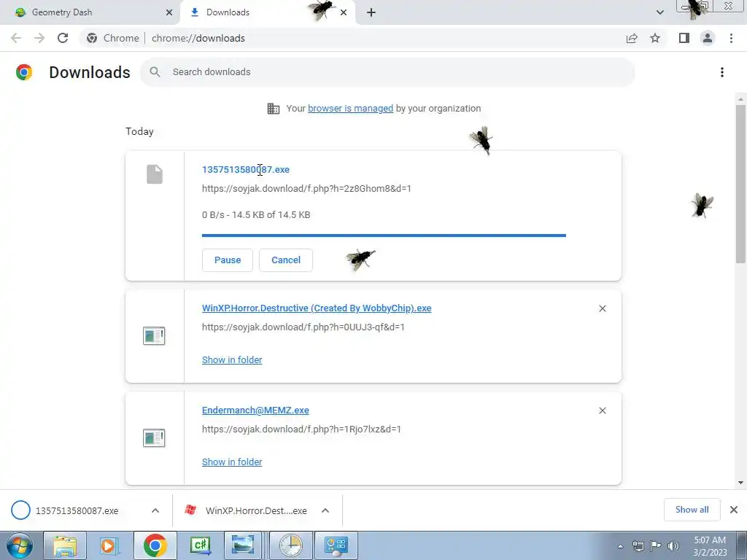Click the browser forward arrow
This screenshot has width=747, height=560.
(x=39, y=38)
